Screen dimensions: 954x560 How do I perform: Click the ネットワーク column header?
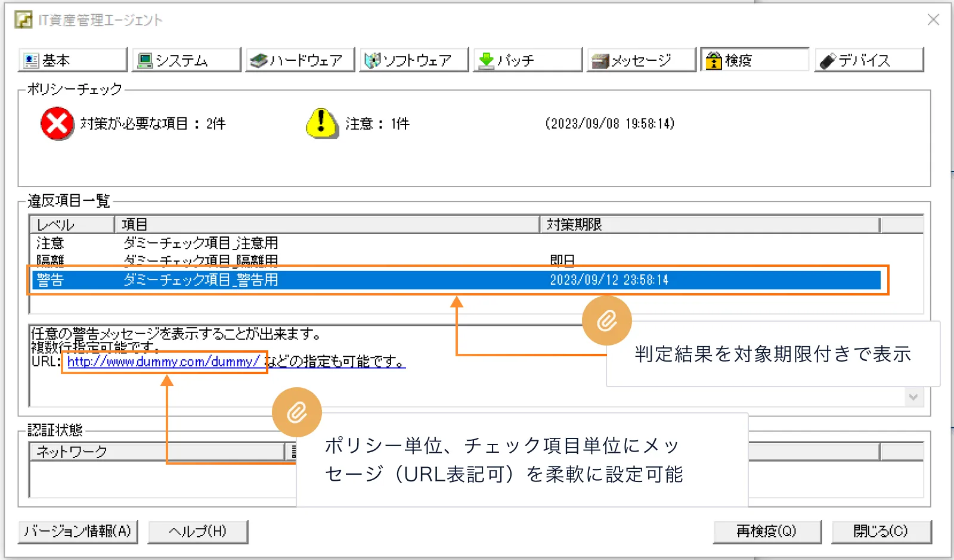pyautogui.click(x=157, y=452)
